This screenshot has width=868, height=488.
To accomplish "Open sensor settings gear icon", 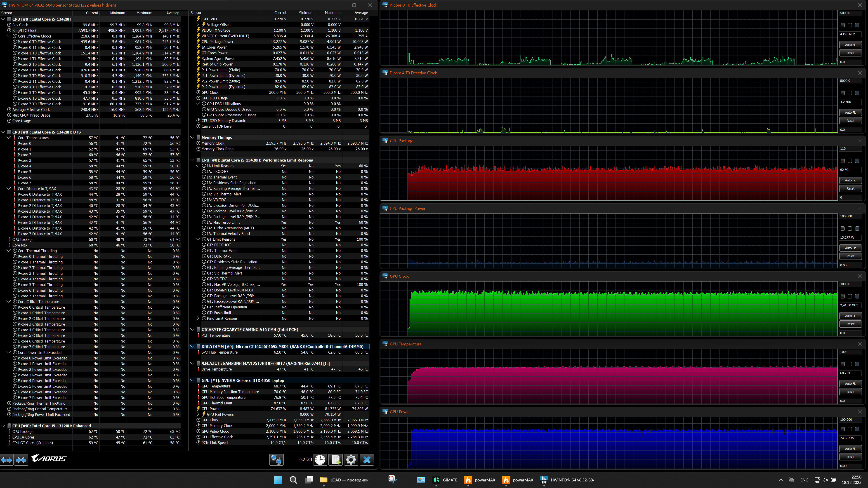I will coord(351,460).
